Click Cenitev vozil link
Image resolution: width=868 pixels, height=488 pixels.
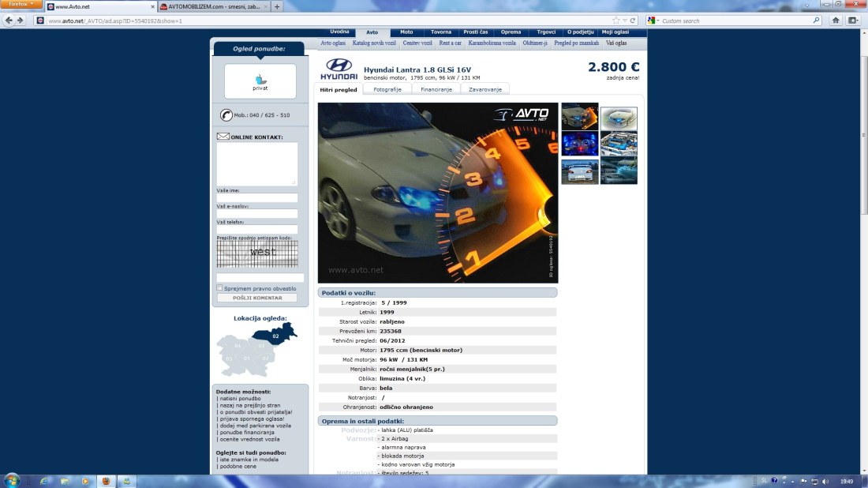[x=417, y=43]
